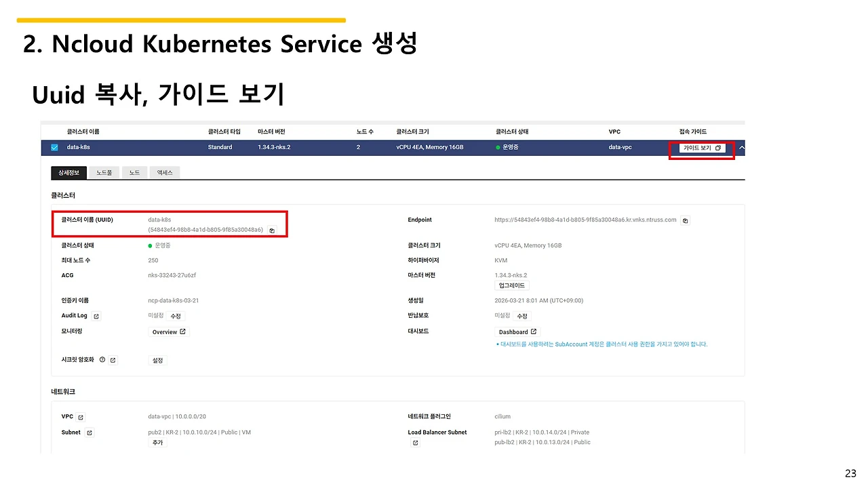Click the 네트워크 플러그인 value cilium

click(502, 416)
